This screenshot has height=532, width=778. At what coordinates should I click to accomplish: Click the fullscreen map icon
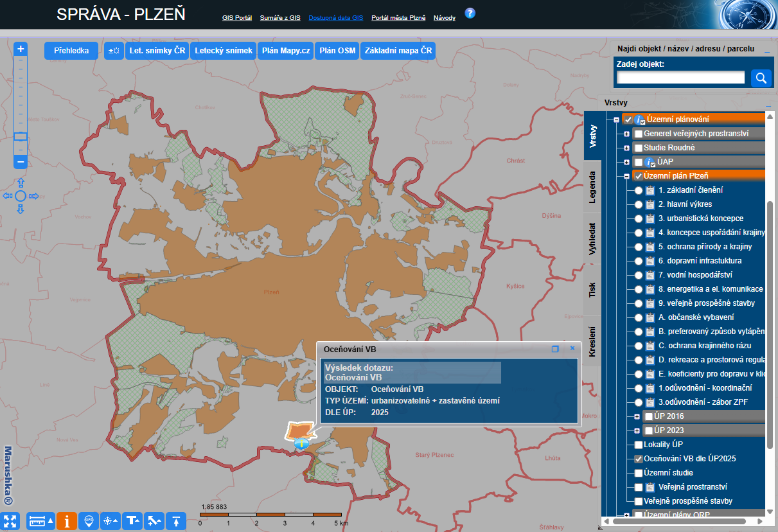(x=11, y=521)
